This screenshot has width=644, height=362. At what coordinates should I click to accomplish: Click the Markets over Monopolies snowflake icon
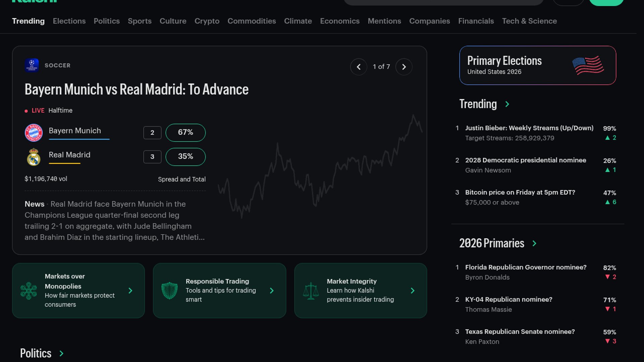29,291
